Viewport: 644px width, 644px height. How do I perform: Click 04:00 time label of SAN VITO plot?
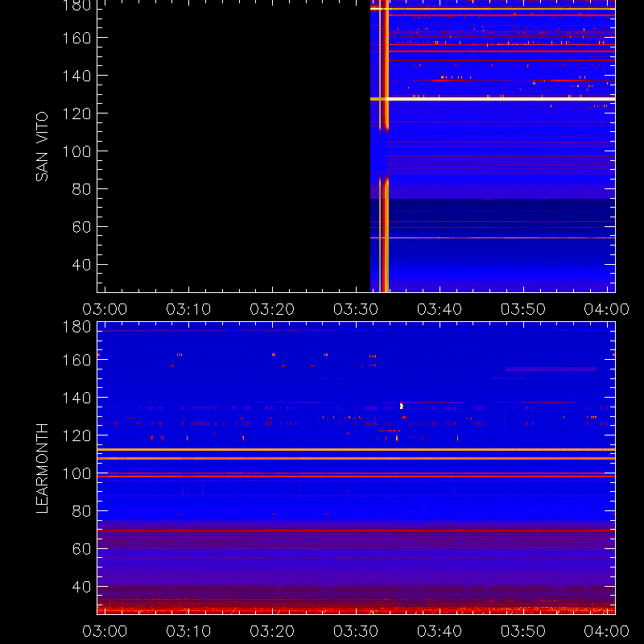(607, 309)
